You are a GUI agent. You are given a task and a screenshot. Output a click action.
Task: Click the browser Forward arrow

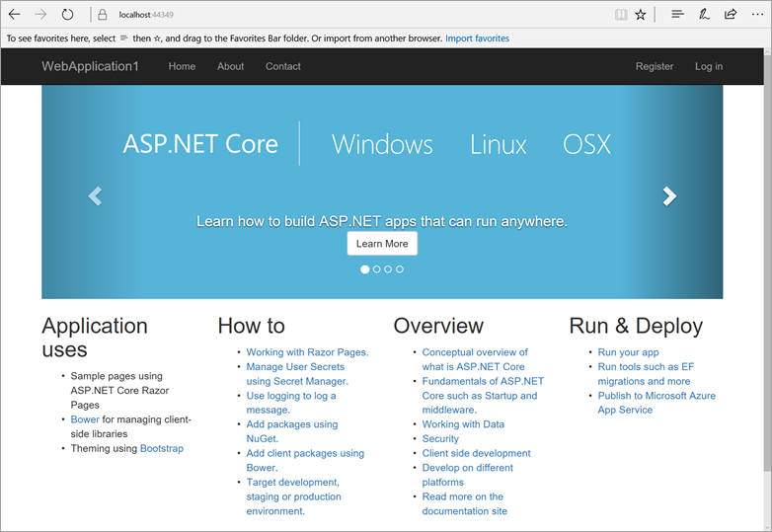(x=40, y=14)
